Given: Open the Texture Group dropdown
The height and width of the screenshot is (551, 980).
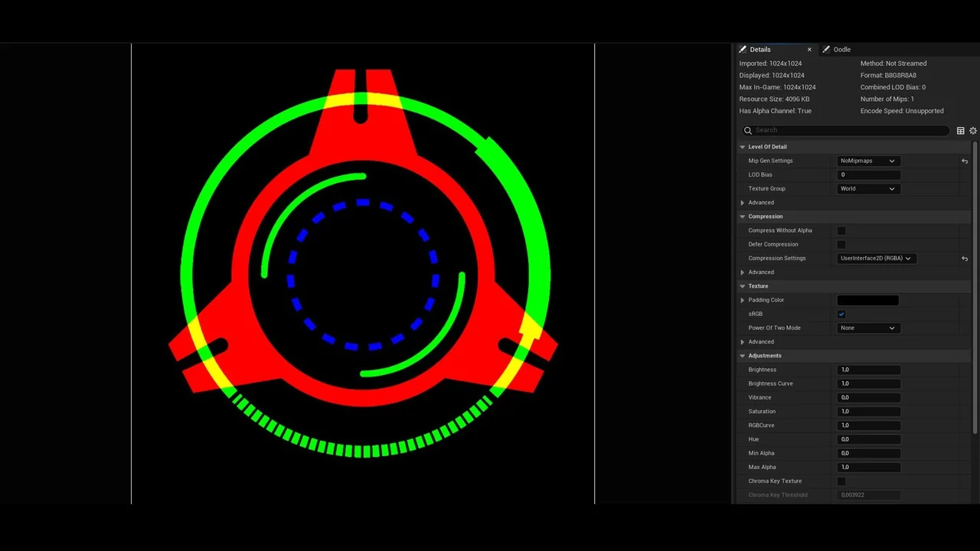Looking at the screenshot, I should (x=867, y=189).
